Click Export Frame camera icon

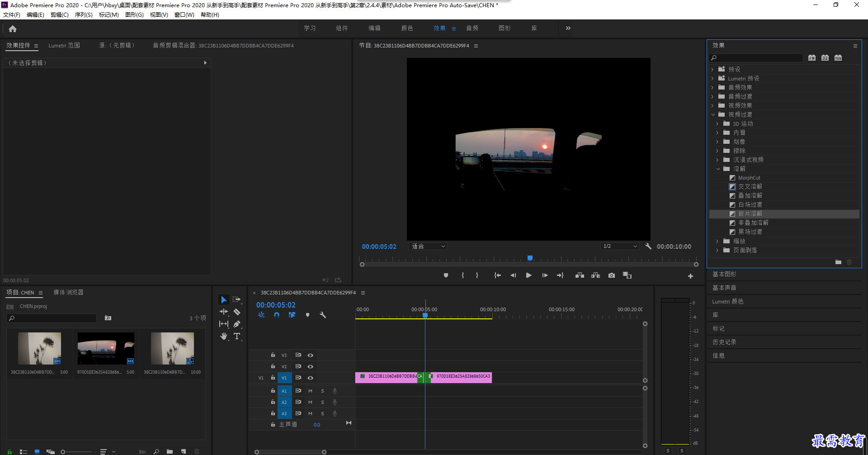point(612,275)
